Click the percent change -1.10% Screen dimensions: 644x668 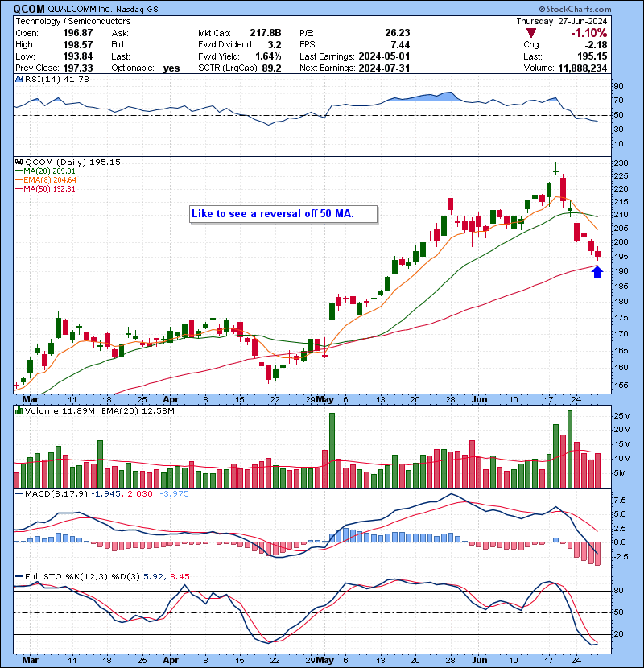pos(588,33)
